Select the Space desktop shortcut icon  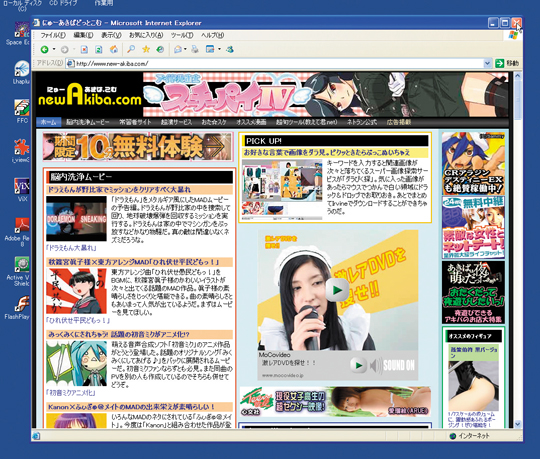pos(21,30)
